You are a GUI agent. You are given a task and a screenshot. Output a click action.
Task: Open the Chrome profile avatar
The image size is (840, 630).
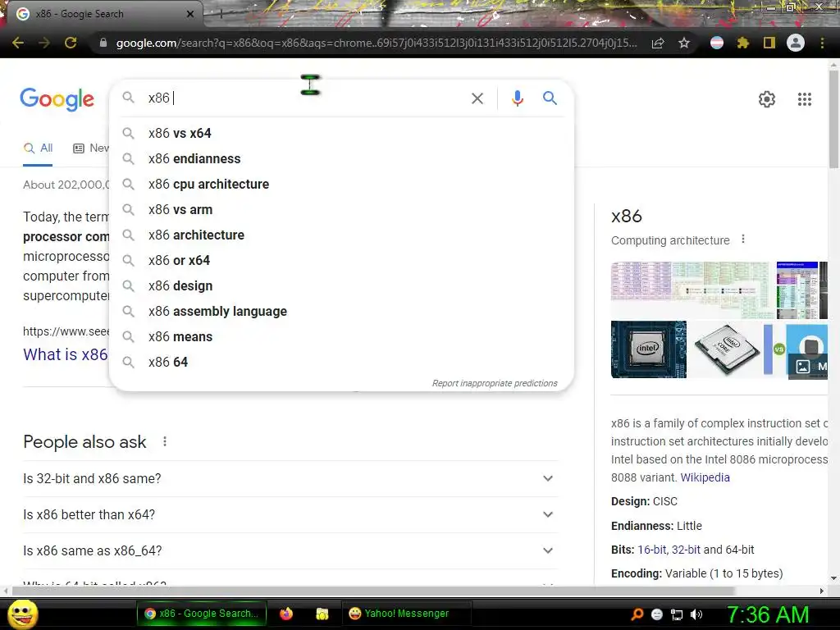click(x=796, y=43)
